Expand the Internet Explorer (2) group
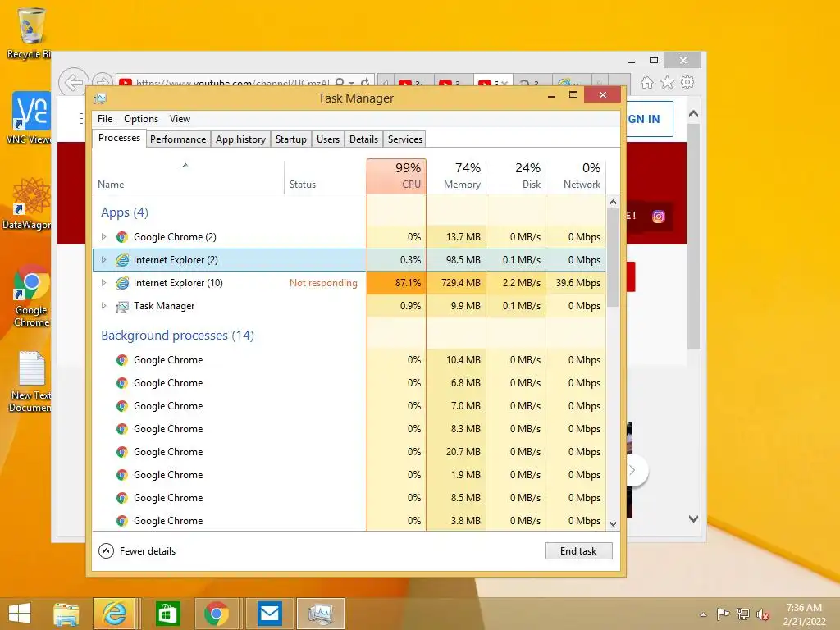The height and width of the screenshot is (630, 840). [x=103, y=260]
